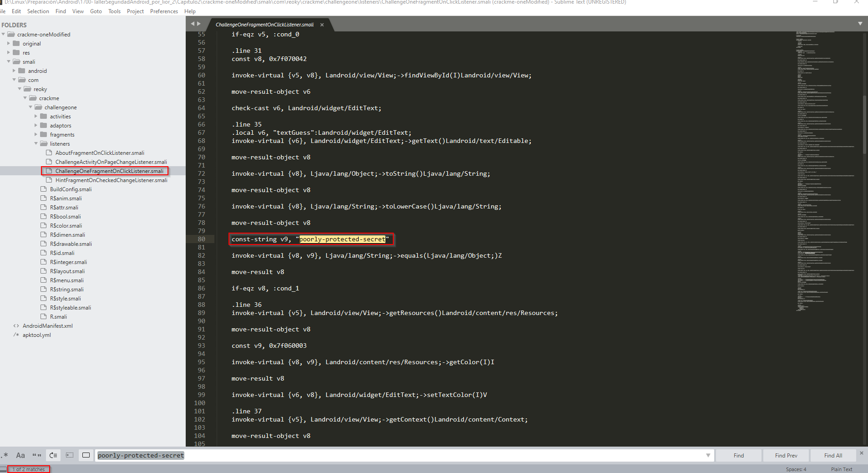868x473 pixels.
Task: Open the Plain Text syntax selector
Action: coord(841,469)
